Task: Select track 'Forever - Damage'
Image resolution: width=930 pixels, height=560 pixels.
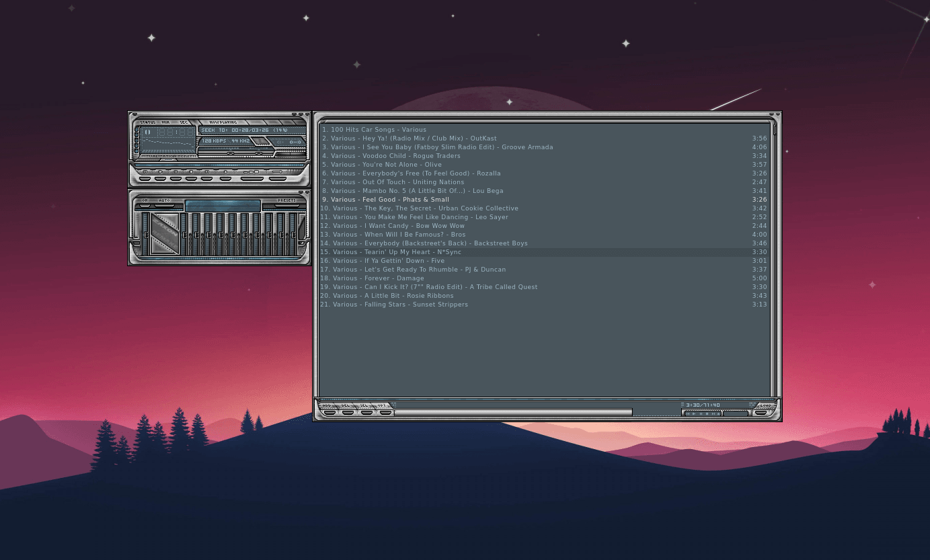Action: coord(544,278)
